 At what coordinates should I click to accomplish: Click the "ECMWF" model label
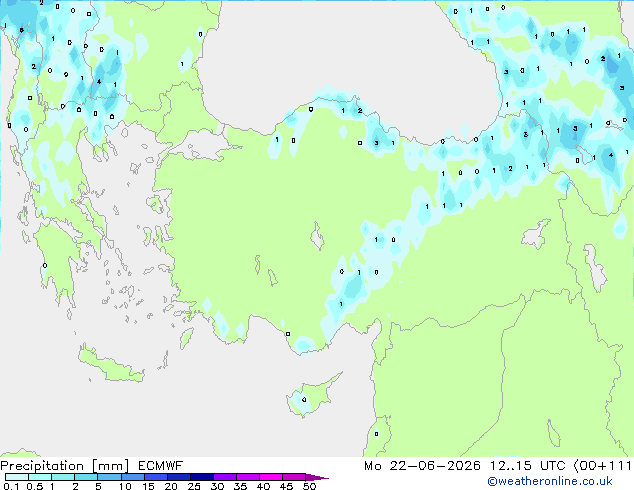point(161,466)
